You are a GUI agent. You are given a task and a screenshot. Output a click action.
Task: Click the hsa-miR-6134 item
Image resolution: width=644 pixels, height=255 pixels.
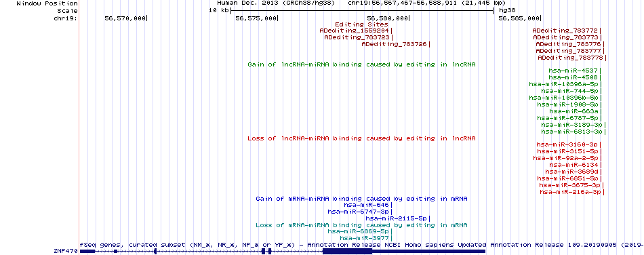[575, 165]
